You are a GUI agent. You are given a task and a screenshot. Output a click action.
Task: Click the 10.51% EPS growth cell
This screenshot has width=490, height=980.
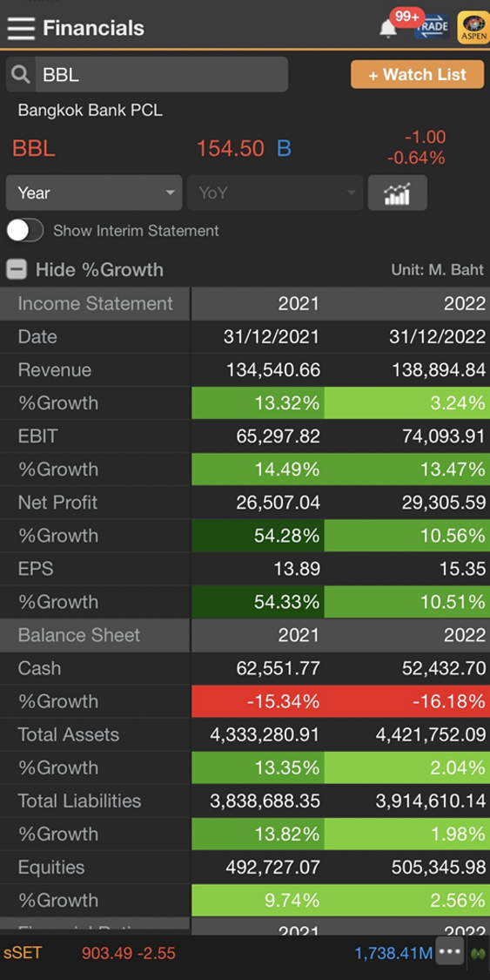coord(406,602)
